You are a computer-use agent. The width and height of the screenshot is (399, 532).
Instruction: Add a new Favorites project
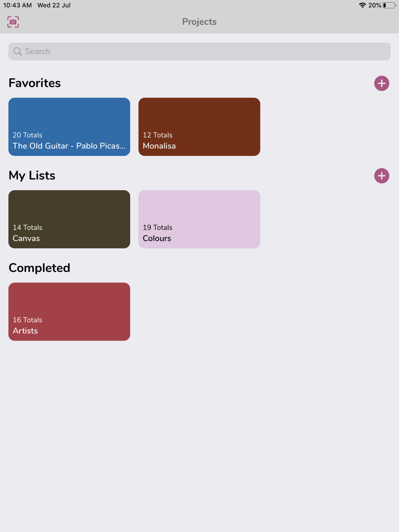(381, 83)
